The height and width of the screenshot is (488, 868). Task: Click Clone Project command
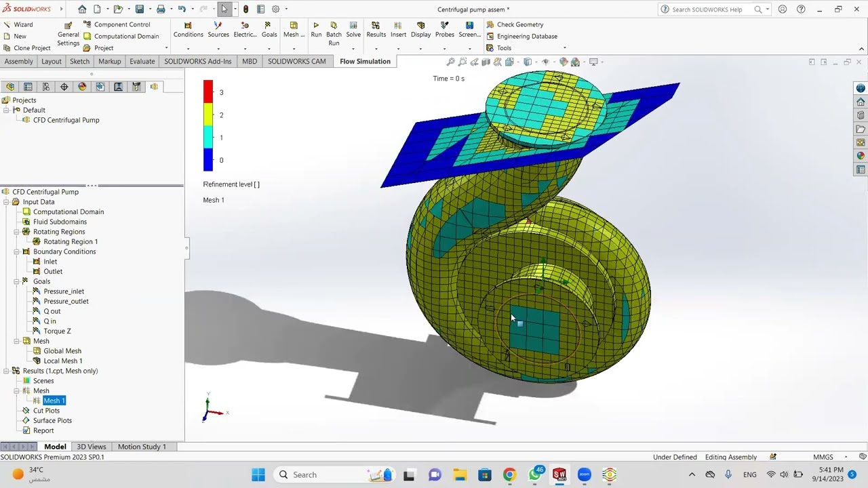point(27,48)
